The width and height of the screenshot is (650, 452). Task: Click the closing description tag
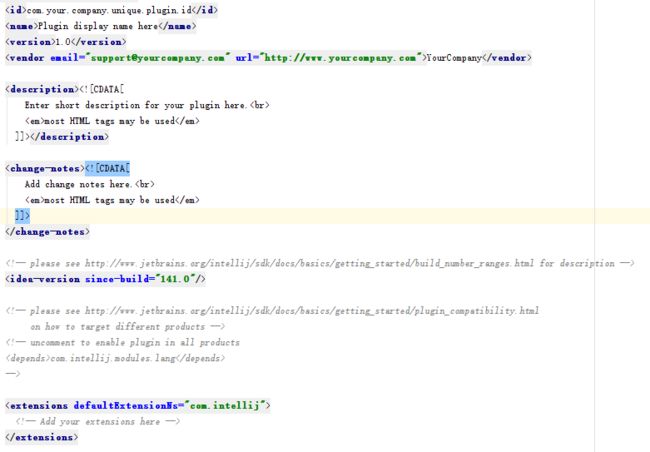(x=70, y=136)
